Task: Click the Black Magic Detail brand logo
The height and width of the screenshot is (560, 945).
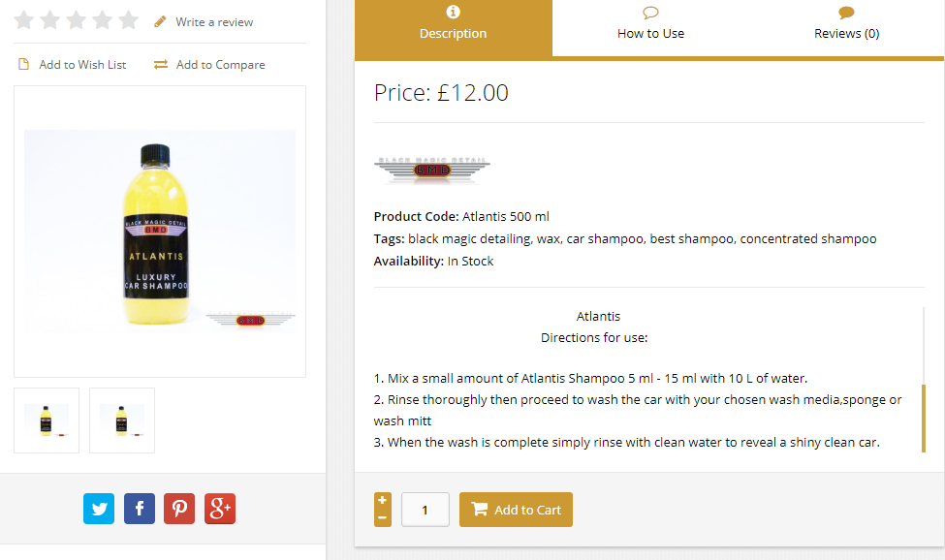Action: pos(431,170)
